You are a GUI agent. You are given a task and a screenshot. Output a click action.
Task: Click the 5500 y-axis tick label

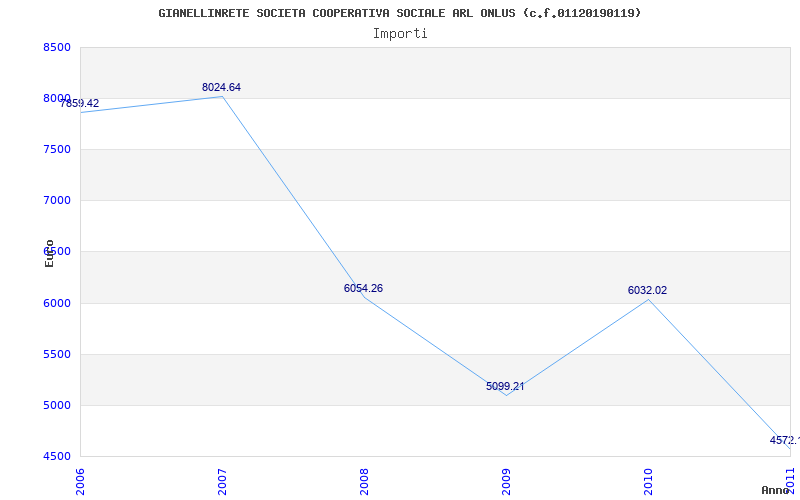pyautogui.click(x=57, y=354)
